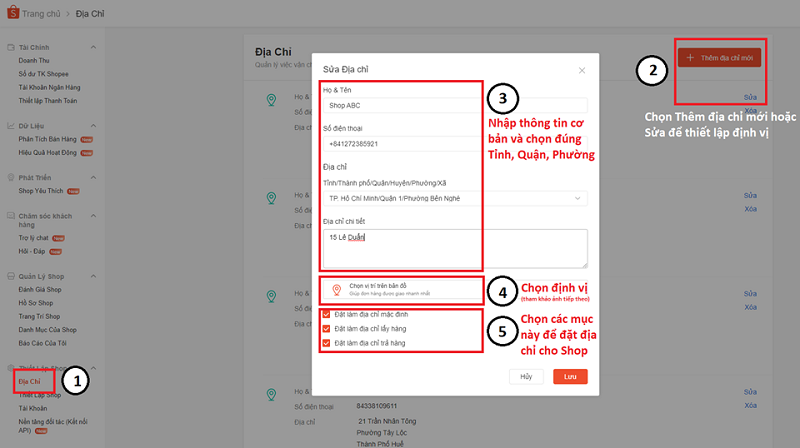800x448 pixels.
Task: Toggle the Đặt làm địa chỉ trả hàng checkbox
Action: [327, 343]
